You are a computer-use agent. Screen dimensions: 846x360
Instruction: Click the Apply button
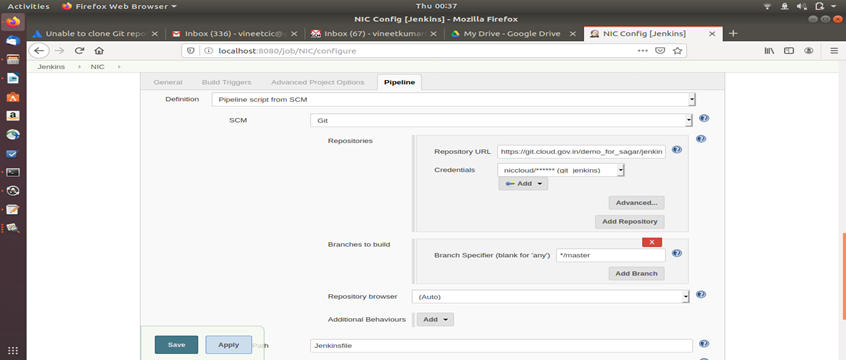[x=228, y=345]
